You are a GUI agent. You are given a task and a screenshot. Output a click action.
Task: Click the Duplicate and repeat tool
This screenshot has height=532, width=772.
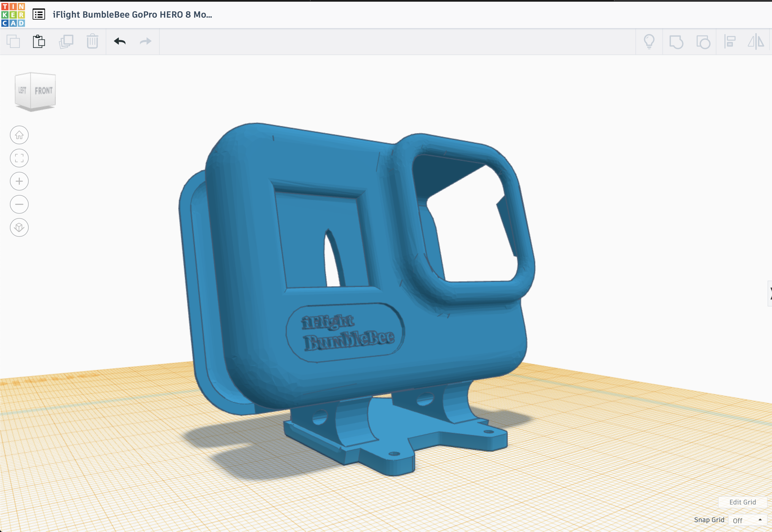pyautogui.click(x=66, y=42)
